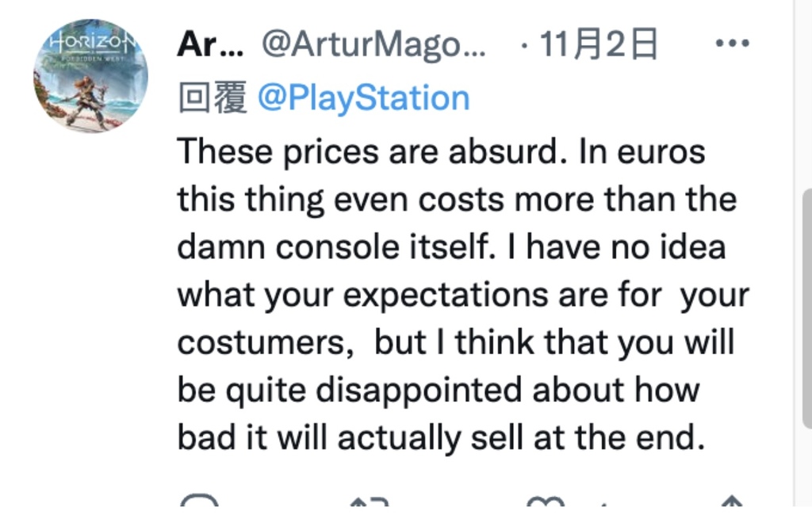The width and height of the screenshot is (812, 515).
Task: Click the tweet's last line ending "at the end."
Action: (x=441, y=438)
